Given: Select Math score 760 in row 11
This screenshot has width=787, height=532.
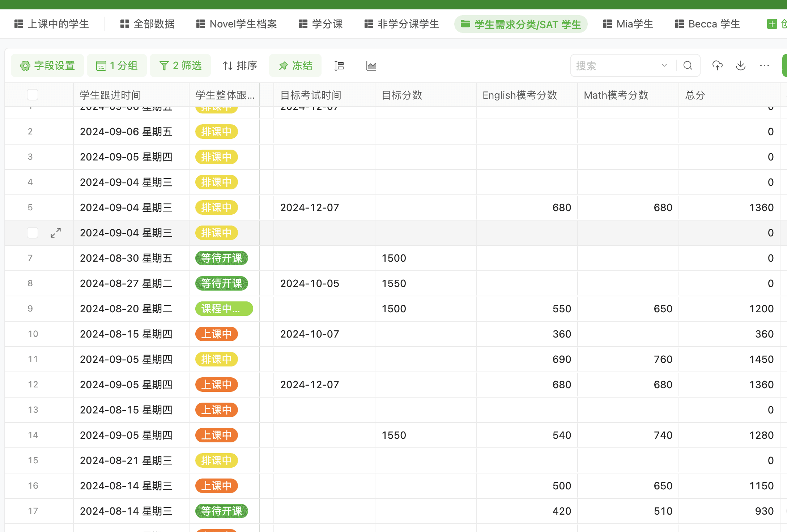Looking at the screenshot, I should point(663,359).
